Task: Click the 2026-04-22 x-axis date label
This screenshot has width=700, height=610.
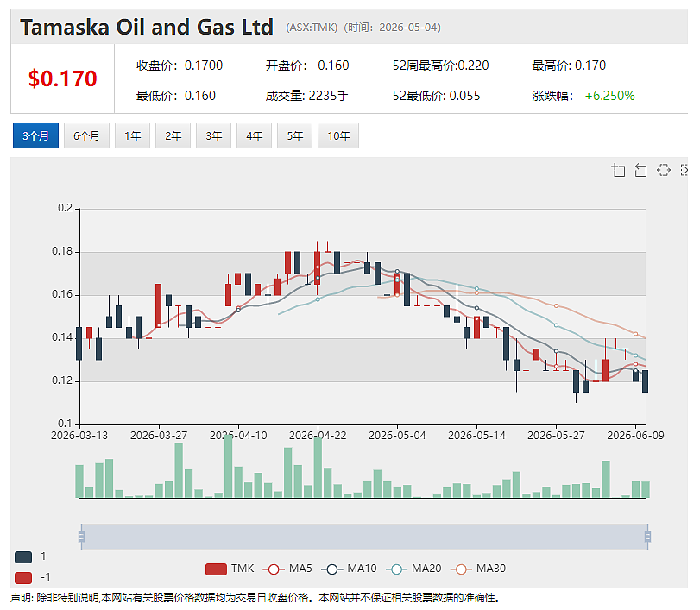Action: click(318, 436)
